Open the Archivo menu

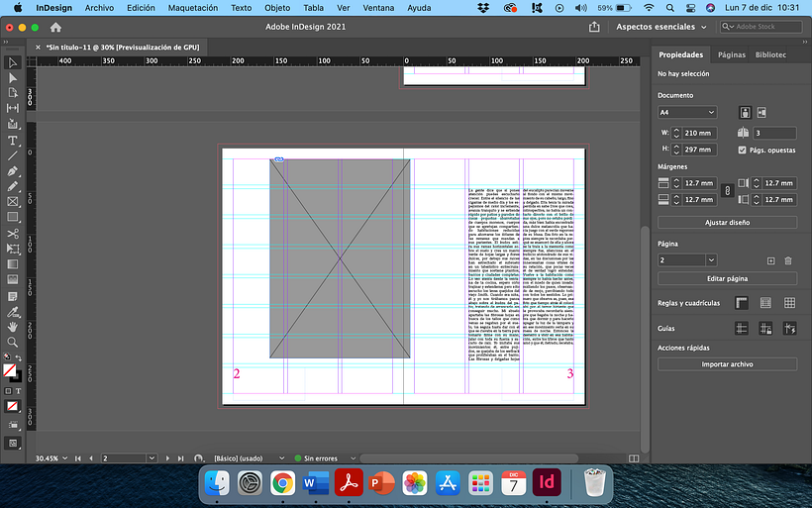99,8
